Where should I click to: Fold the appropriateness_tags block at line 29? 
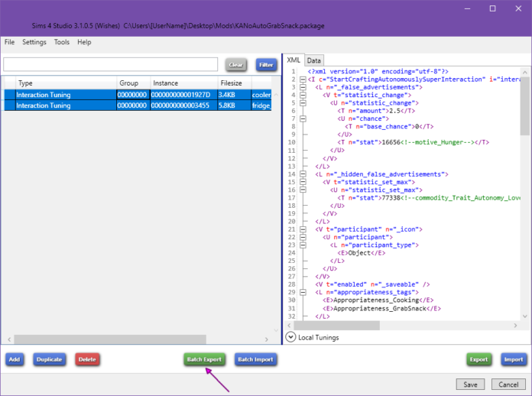click(x=303, y=293)
